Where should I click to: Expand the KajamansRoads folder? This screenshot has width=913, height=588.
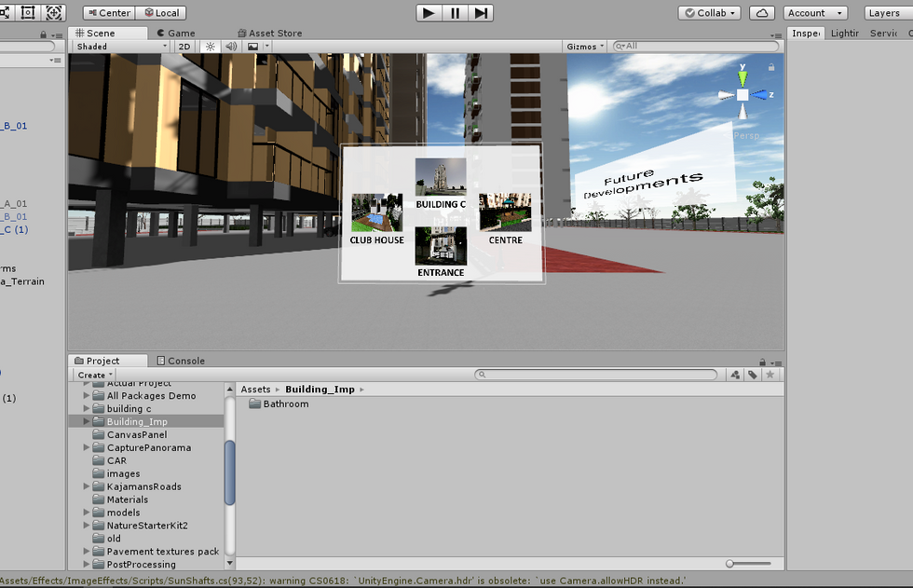(87, 486)
